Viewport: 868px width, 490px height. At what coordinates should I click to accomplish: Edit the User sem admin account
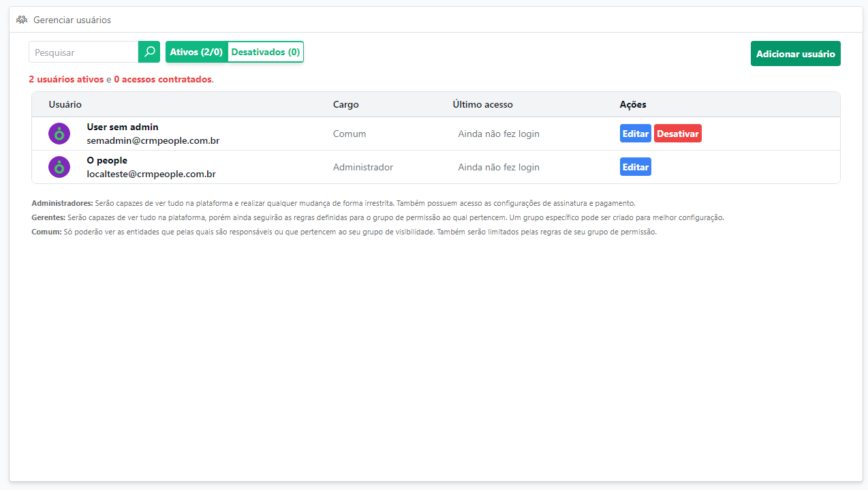(635, 134)
